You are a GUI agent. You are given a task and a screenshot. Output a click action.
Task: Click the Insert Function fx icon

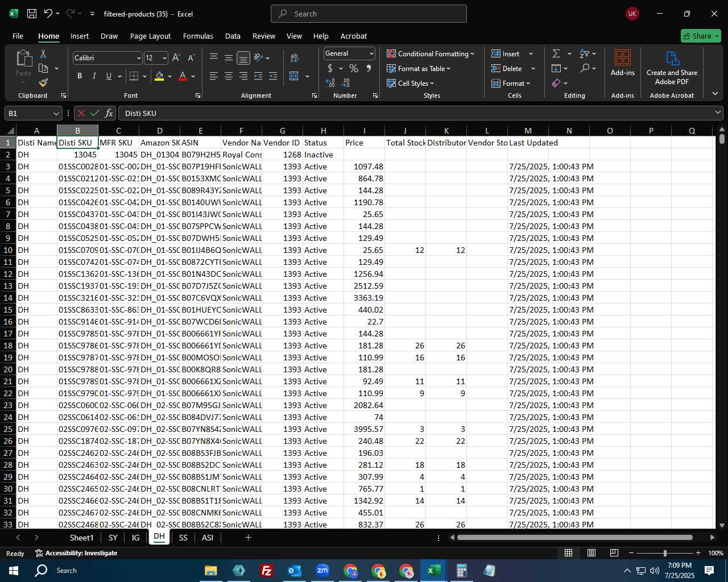point(109,113)
